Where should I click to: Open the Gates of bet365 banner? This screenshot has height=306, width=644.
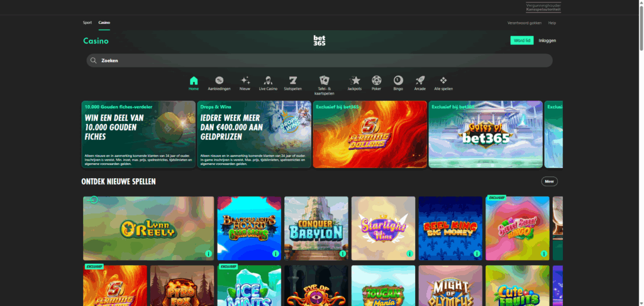pos(486,135)
